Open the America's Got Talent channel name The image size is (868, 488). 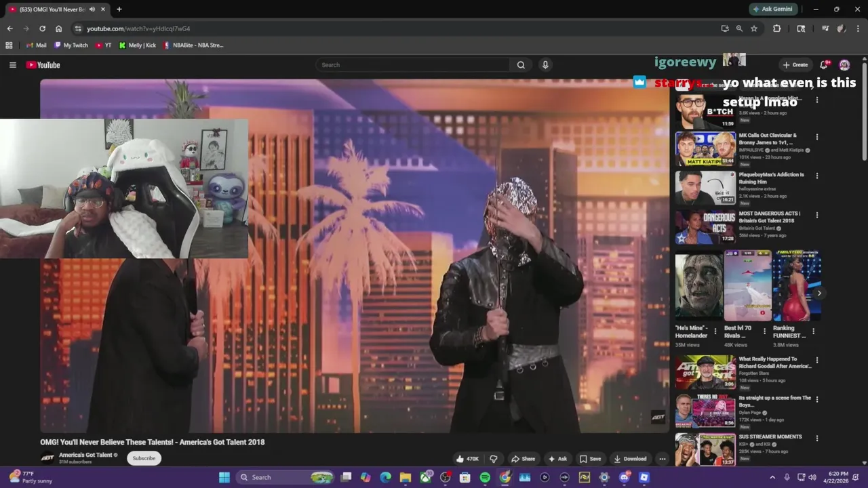[85, 455]
